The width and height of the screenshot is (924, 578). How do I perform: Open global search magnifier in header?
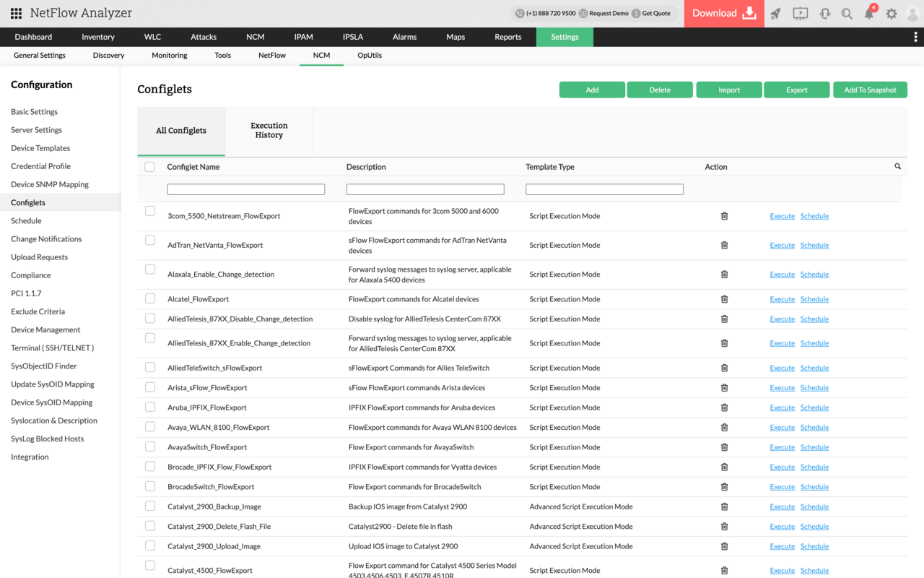point(847,13)
